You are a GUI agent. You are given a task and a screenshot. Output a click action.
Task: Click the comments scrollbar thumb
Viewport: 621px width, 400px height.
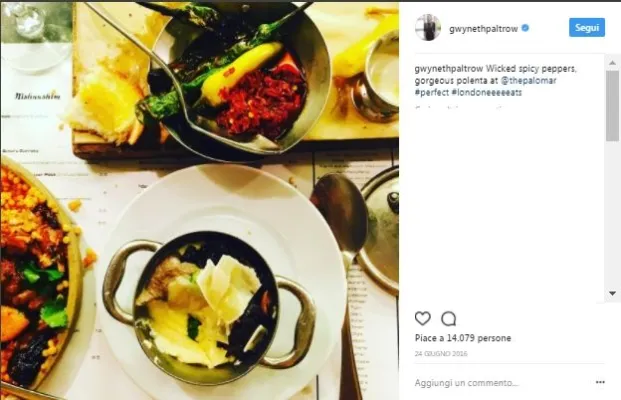[612, 106]
